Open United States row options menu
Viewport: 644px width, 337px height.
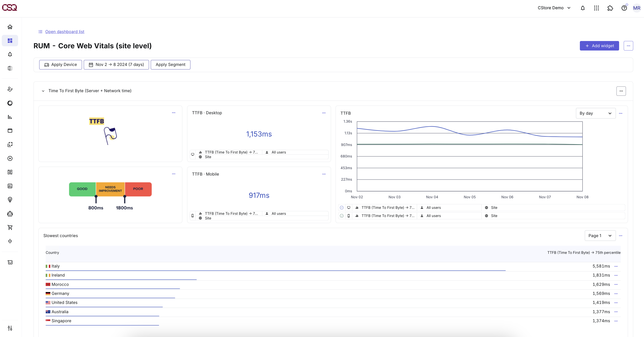pos(616,303)
